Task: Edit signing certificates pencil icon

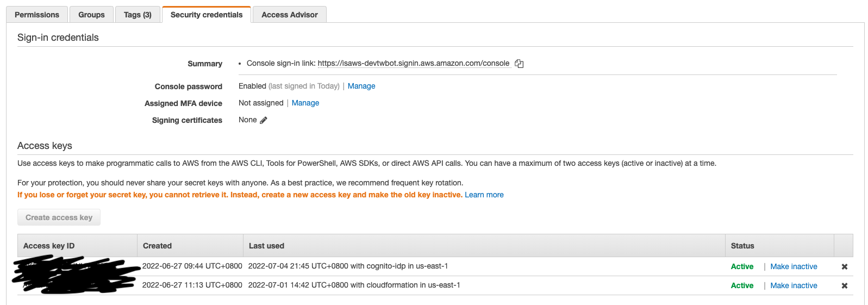Action: tap(264, 120)
